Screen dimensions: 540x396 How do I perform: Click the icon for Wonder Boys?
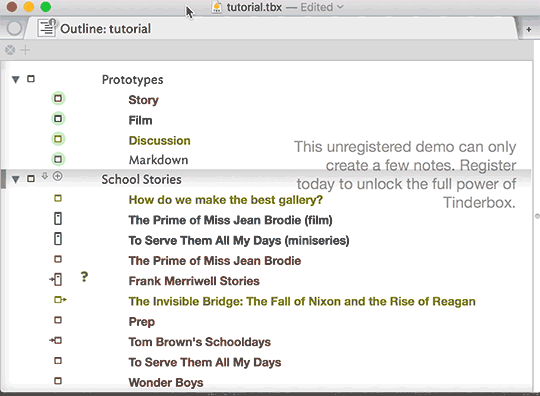pos(58,381)
